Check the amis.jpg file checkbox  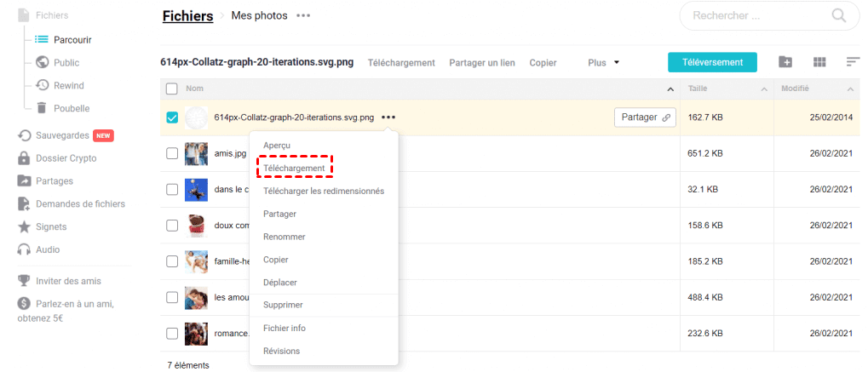172,153
